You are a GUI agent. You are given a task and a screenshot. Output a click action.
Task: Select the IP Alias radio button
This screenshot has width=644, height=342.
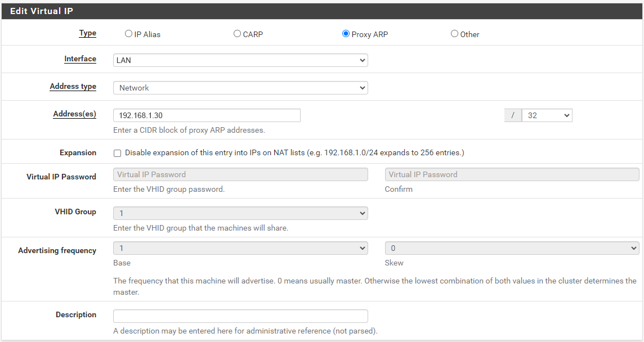pos(128,34)
